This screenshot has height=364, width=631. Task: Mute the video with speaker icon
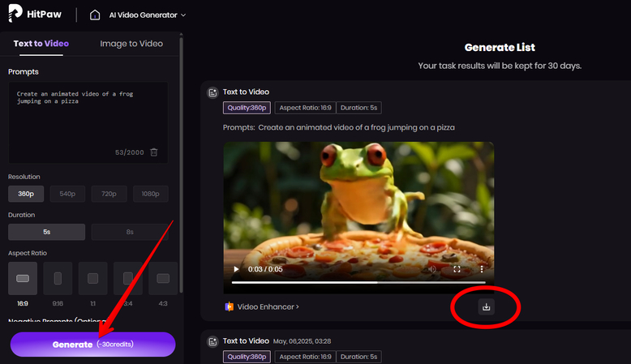(431, 269)
